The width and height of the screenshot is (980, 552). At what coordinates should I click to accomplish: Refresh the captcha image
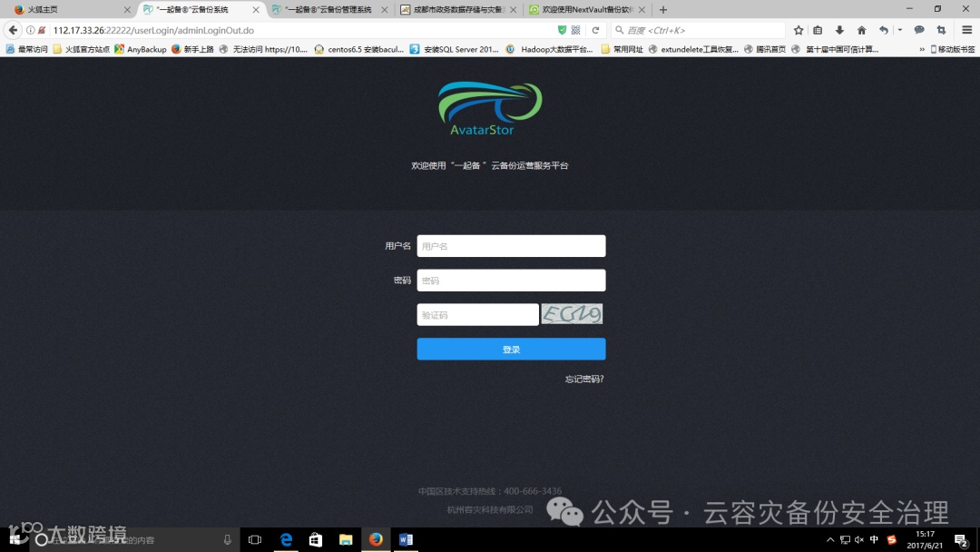click(572, 314)
